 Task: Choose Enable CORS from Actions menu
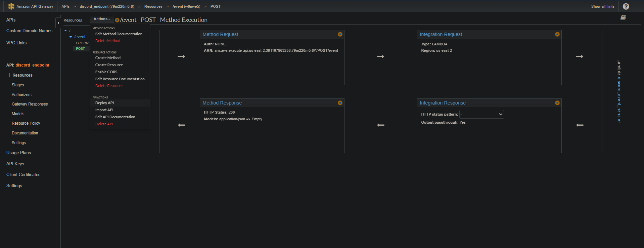click(x=106, y=72)
